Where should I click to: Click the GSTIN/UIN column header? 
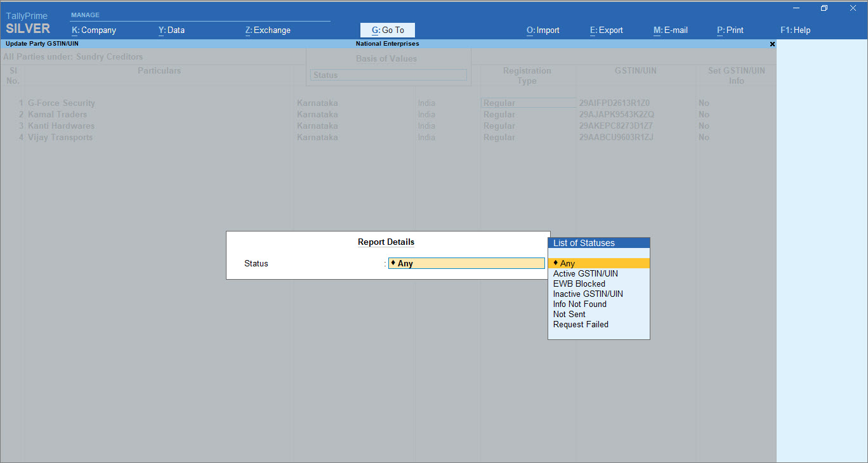click(x=636, y=70)
